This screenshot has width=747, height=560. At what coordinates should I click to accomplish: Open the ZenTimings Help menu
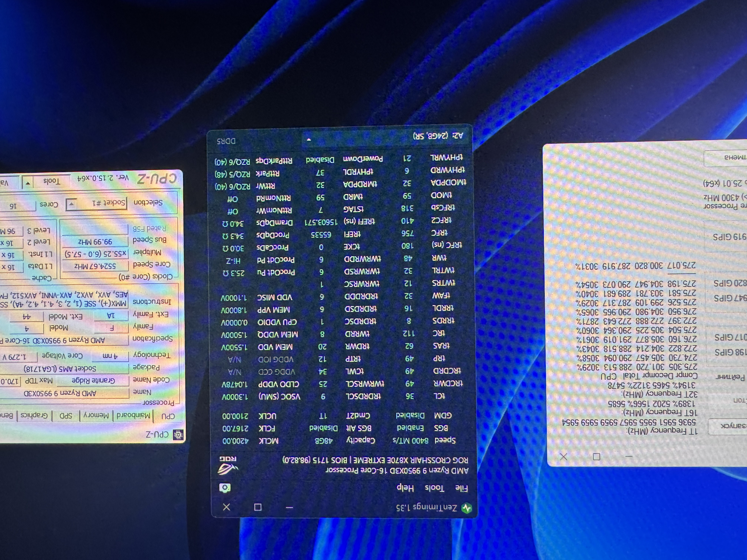point(405,488)
